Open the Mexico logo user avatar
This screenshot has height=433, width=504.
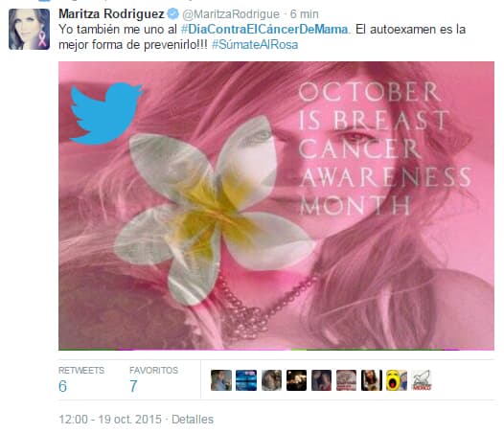(422, 380)
